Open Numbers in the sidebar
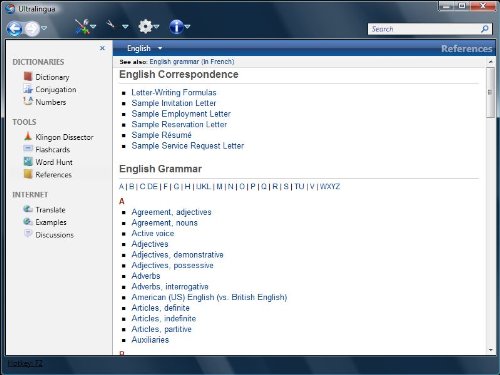Image resolution: width=500 pixels, height=375 pixels. [45, 102]
